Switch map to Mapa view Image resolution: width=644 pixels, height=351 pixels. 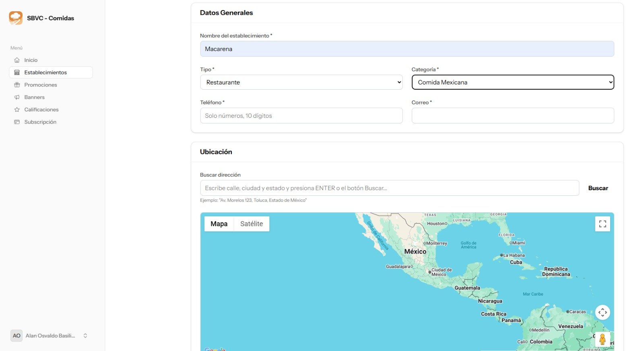[x=219, y=224]
